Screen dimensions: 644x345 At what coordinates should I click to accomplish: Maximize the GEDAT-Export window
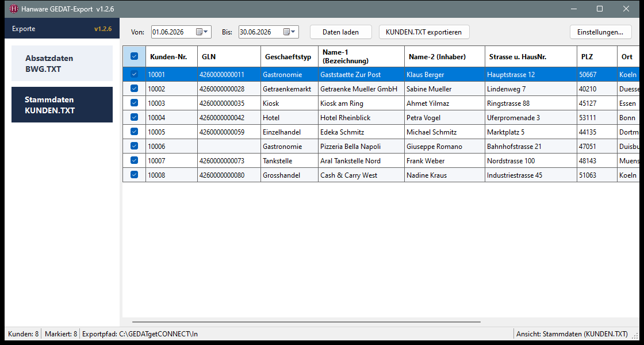(x=600, y=9)
